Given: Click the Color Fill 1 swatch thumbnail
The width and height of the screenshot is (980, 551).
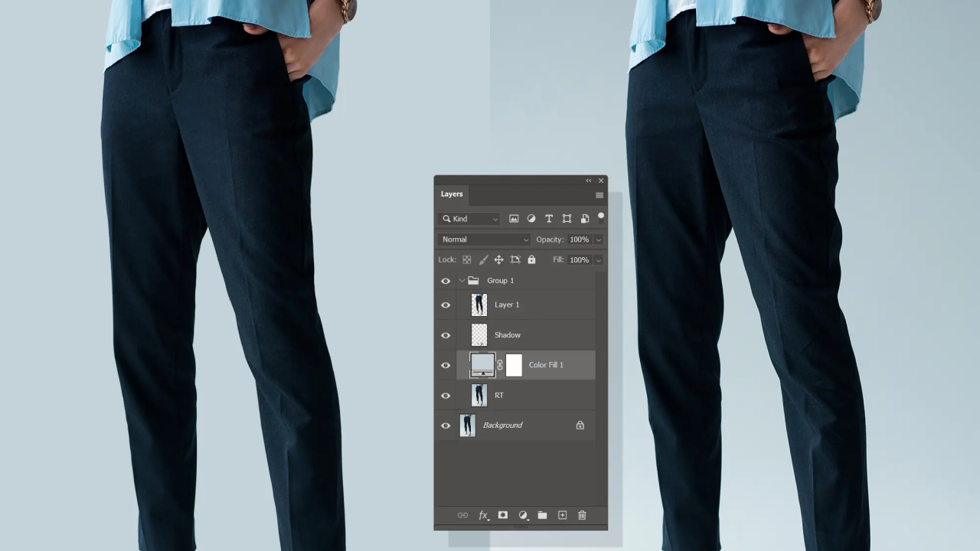Looking at the screenshot, I should pos(482,365).
